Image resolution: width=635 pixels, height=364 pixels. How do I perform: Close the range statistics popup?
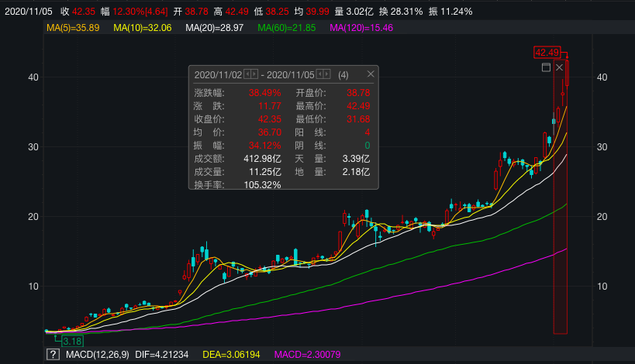coord(371,74)
